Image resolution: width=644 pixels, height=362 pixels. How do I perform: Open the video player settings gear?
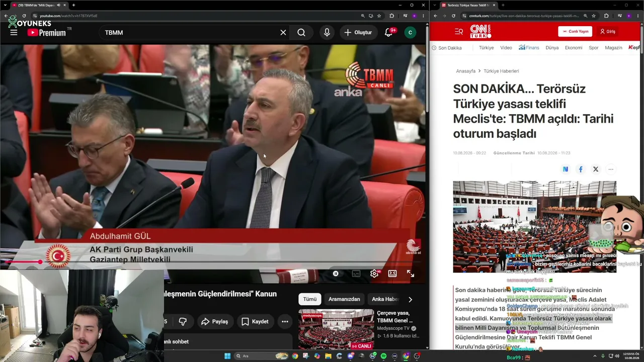(x=374, y=274)
